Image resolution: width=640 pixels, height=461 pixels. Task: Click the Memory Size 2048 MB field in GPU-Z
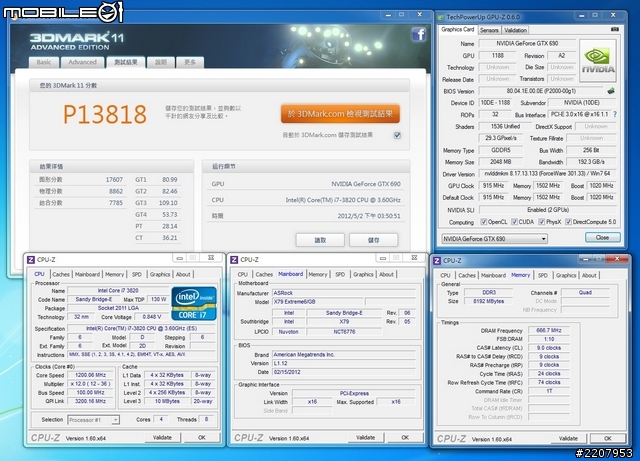click(500, 162)
